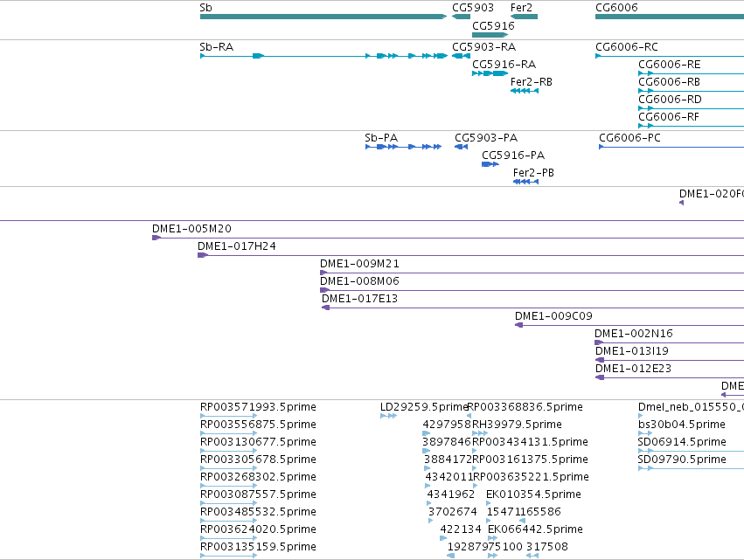This screenshot has width=744, height=560.
Task: Click the 4342011 feature label
Action: (x=449, y=477)
